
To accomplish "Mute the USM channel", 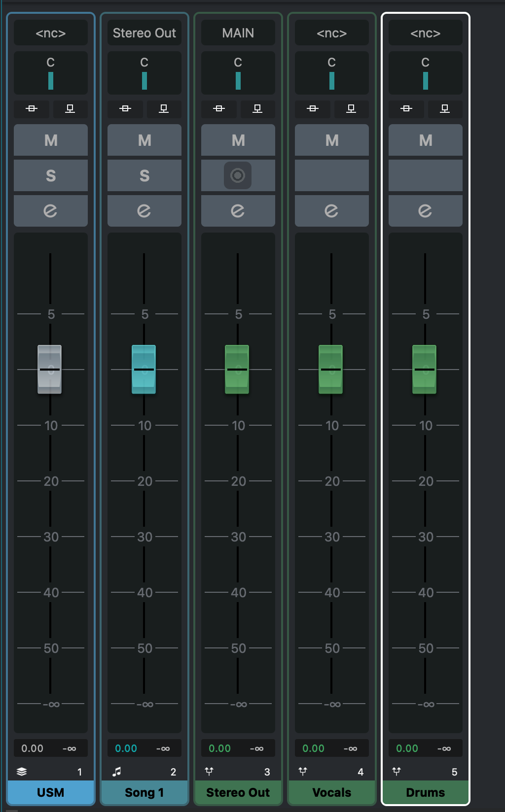I will [50, 140].
